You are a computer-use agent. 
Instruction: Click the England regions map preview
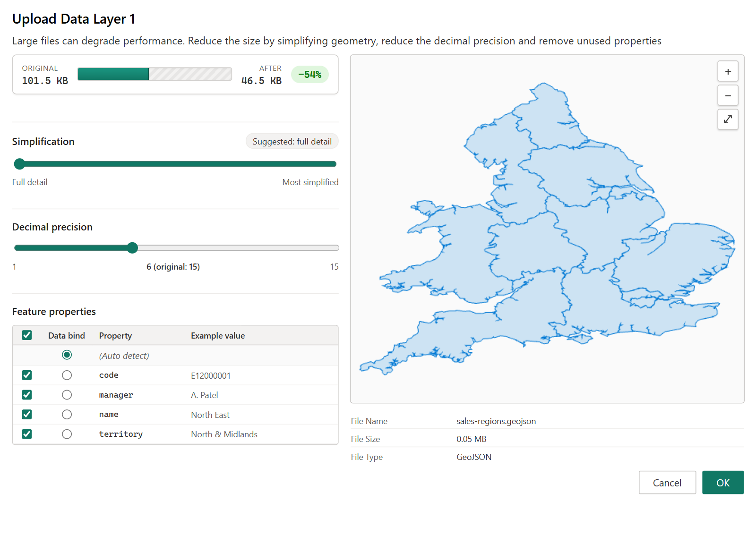(547, 229)
